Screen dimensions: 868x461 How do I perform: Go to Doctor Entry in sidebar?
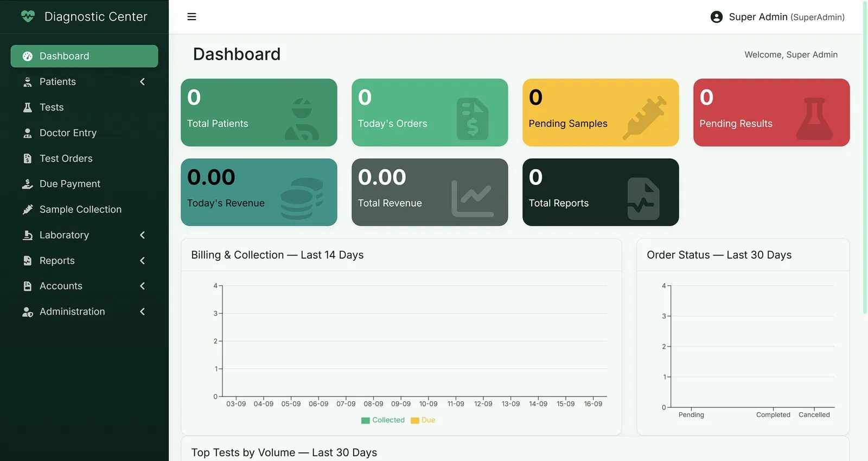pyautogui.click(x=84, y=133)
